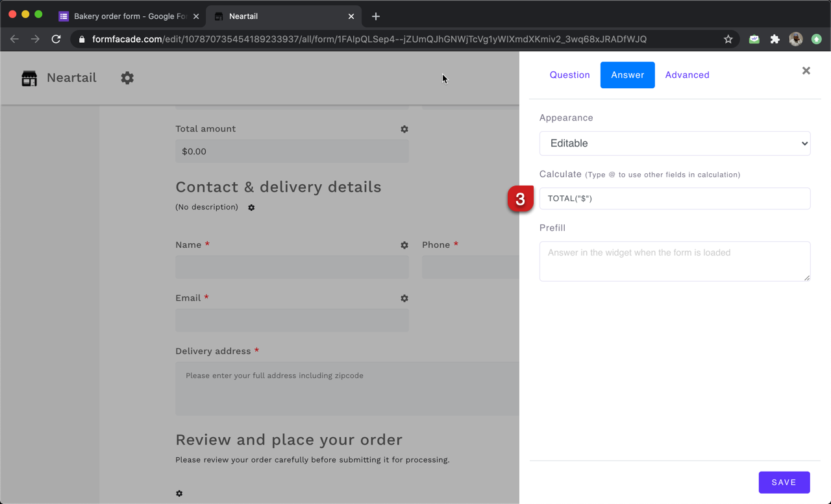Open settings for the Name field
The width and height of the screenshot is (831, 504).
pyautogui.click(x=404, y=245)
